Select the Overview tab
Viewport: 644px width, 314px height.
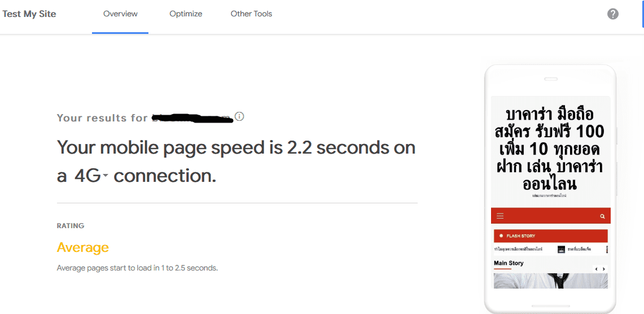tap(120, 14)
